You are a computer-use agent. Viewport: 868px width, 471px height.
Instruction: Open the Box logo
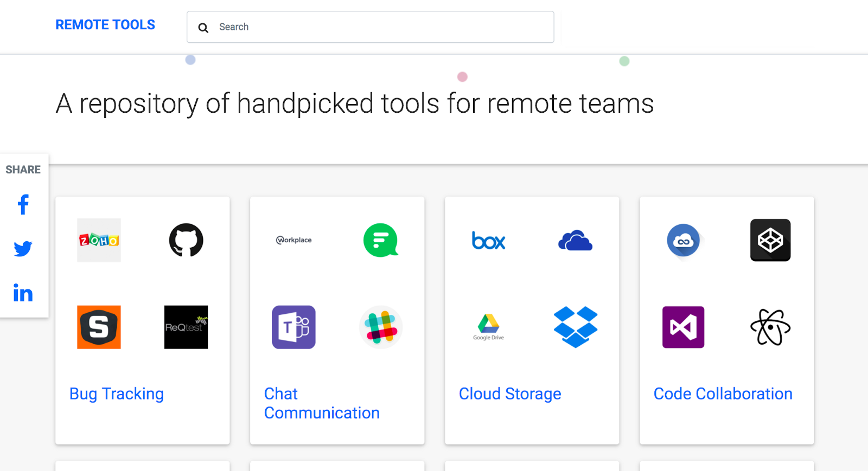[488, 240]
